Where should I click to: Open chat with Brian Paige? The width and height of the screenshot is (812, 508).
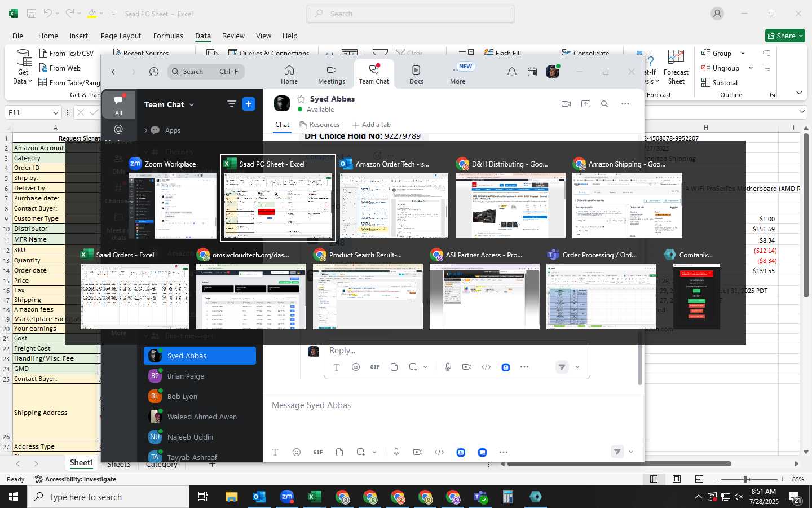click(200, 376)
